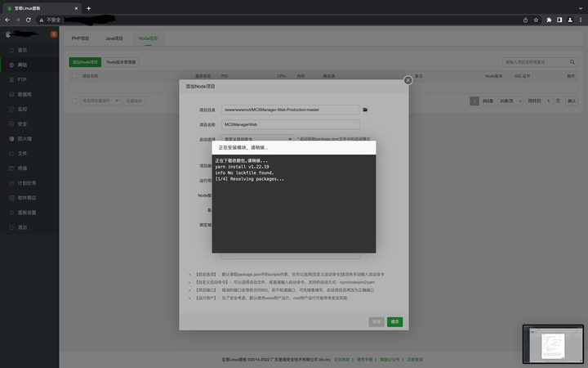Click the 退出 logout sidebar item
Image resolution: width=588 pixels, height=368 pixels.
29,227
